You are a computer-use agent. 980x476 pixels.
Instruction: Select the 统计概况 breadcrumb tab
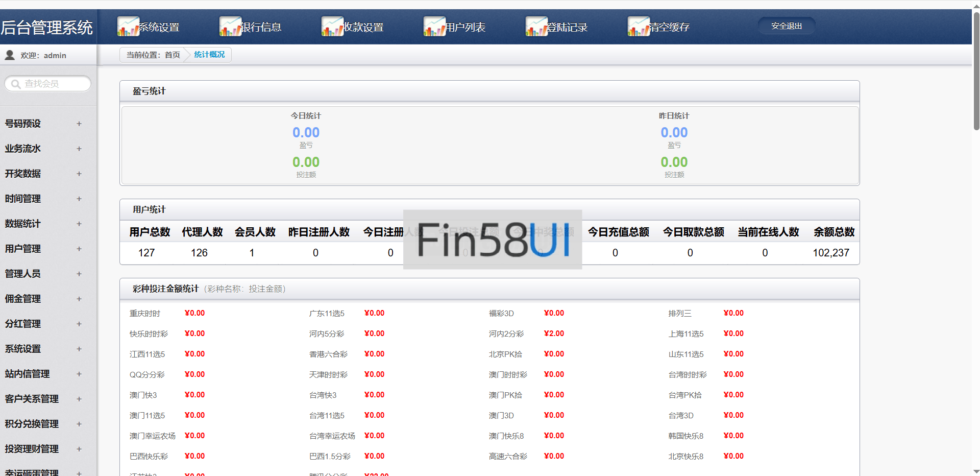(x=209, y=54)
